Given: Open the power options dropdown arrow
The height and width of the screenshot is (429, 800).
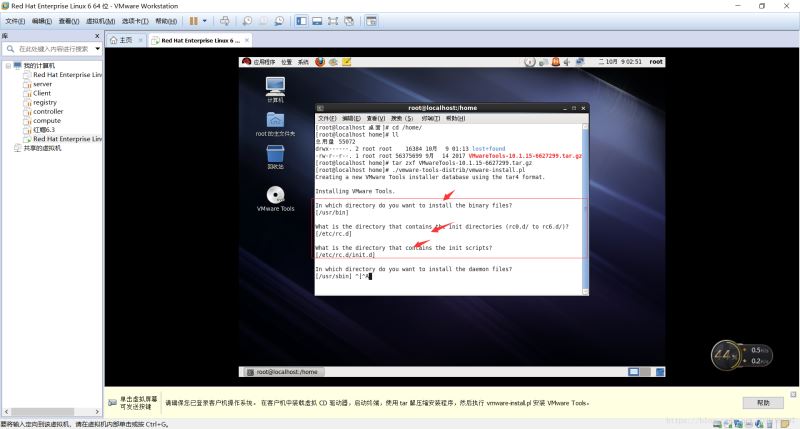Looking at the screenshot, I should pos(206,20).
